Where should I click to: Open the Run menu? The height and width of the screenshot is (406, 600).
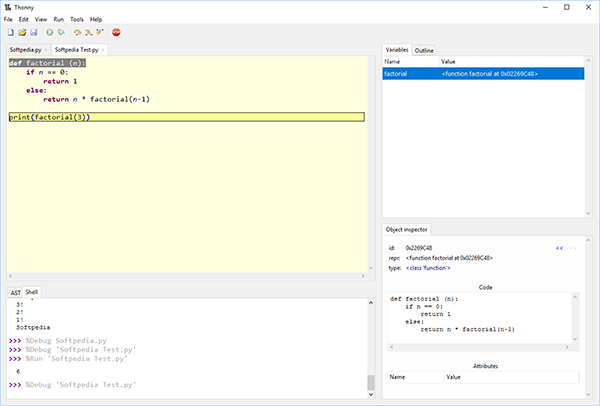coord(58,19)
